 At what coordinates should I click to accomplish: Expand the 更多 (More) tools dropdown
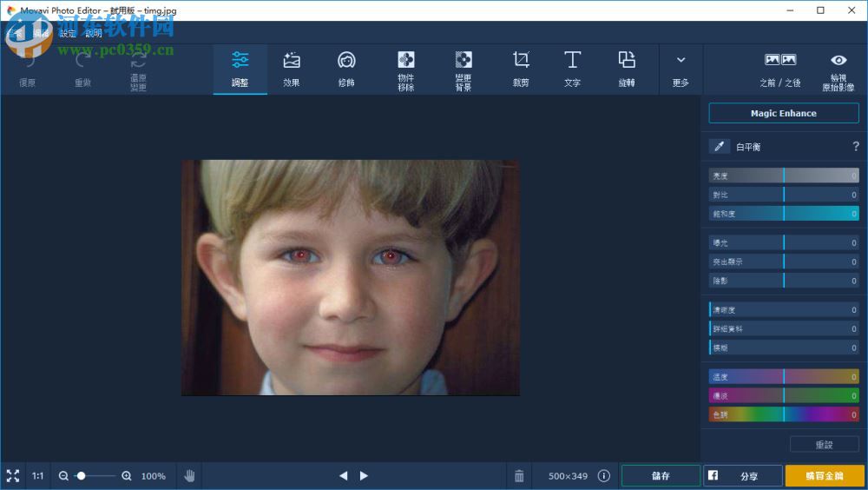(x=681, y=70)
